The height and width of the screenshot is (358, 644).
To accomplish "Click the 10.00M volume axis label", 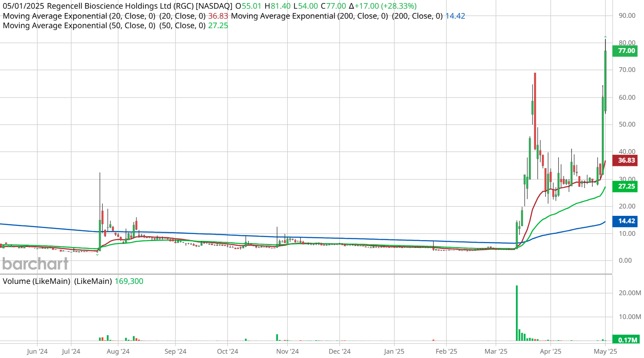I will click(630, 317).
